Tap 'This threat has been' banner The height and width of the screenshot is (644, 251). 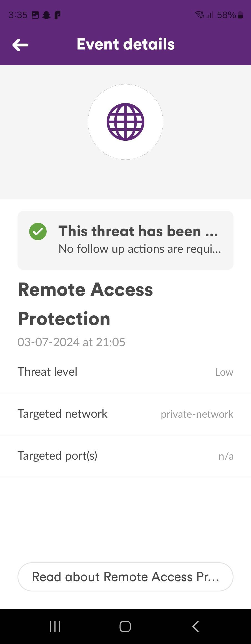pos(125,240)
